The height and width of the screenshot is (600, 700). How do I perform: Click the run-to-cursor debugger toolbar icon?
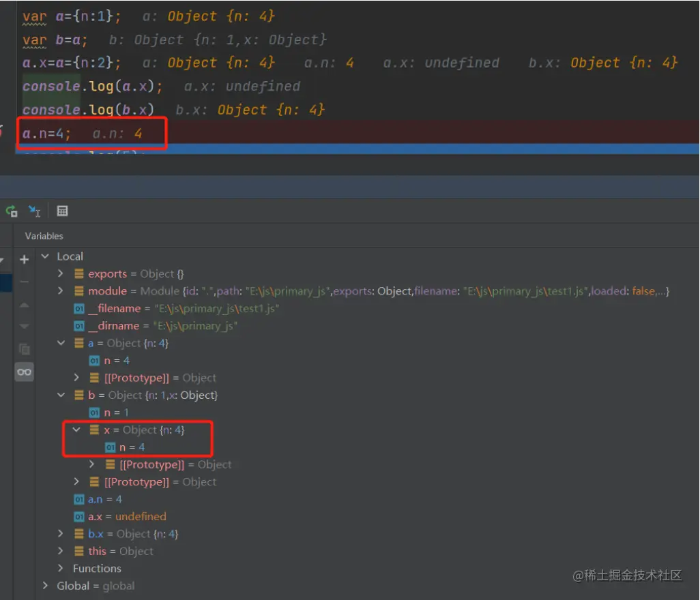pos(34,211)
